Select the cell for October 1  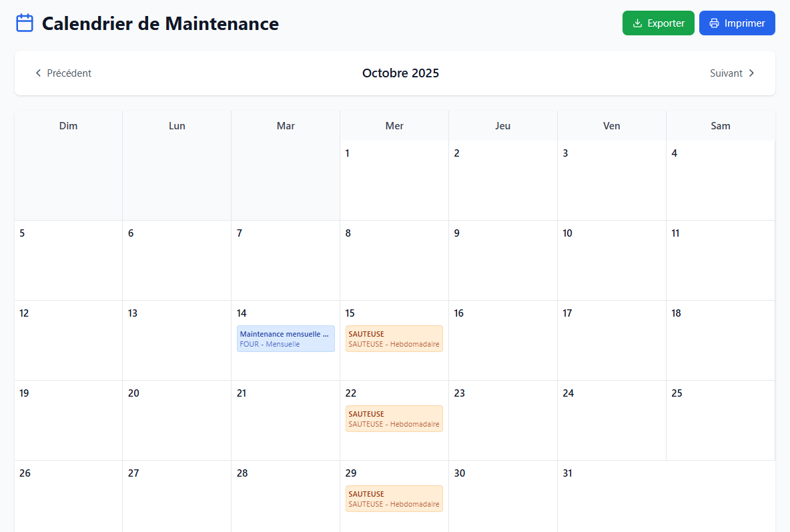[394, 180]
